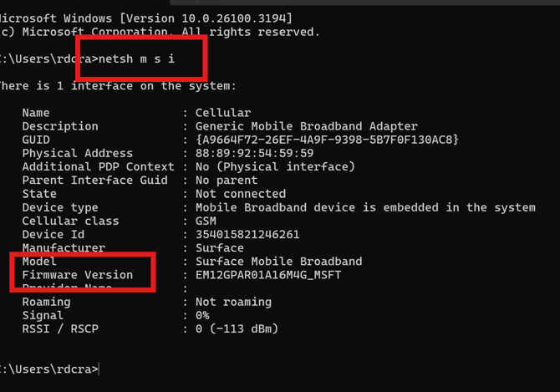
Task: Click the GUID value in curly braces
Action: pyautogui.click(x=327, y=140)
